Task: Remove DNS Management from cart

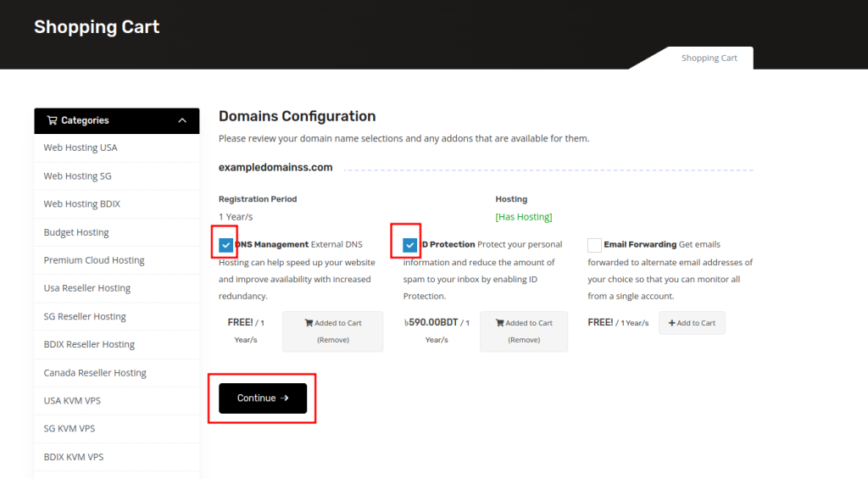Action: 332,331
